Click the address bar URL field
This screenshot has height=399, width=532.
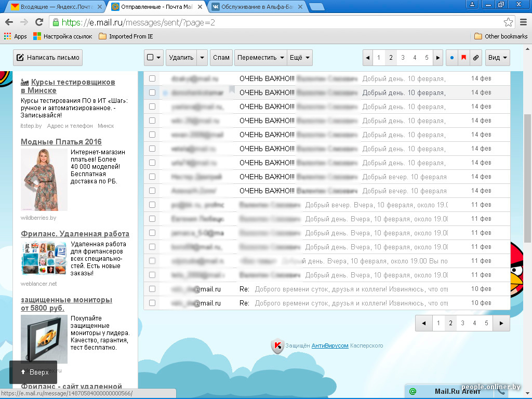(x=278, y=22)
